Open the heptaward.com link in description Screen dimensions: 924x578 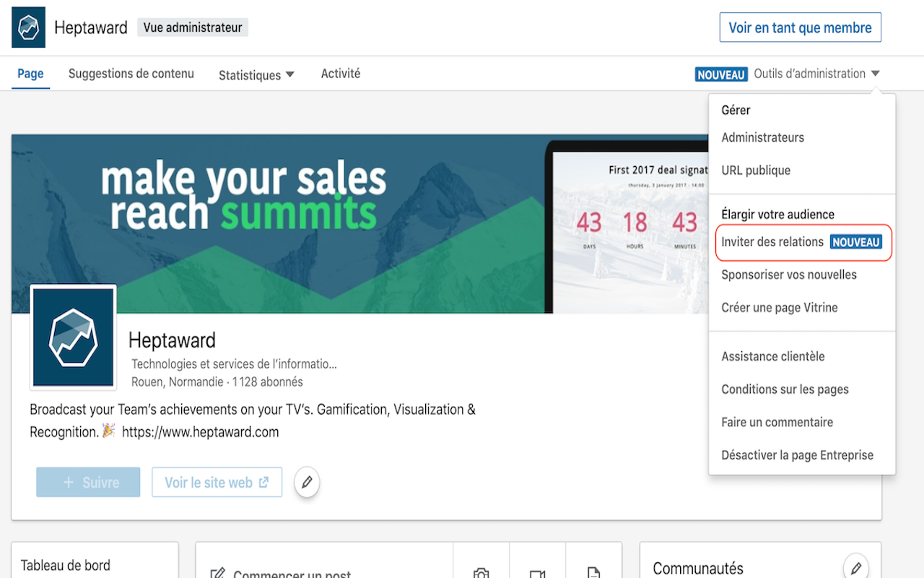(200, 432)
